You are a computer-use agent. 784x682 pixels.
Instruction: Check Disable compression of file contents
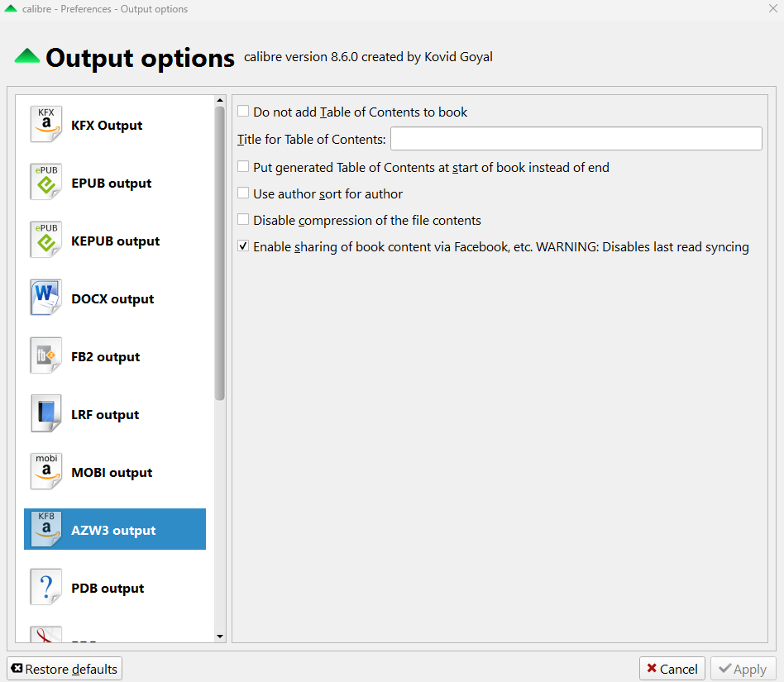coord(243,220)
